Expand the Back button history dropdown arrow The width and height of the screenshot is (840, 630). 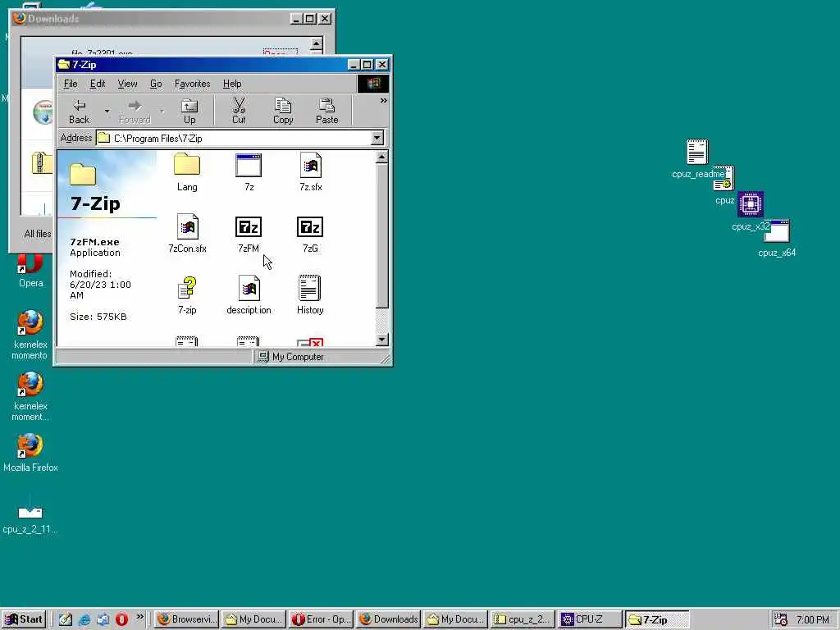[107, 112]
